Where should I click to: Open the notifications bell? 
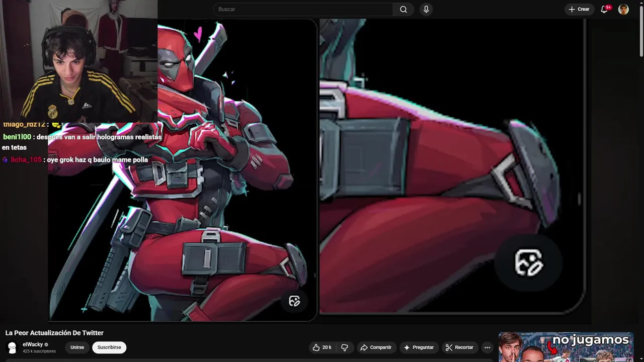(x=605, y=9)
